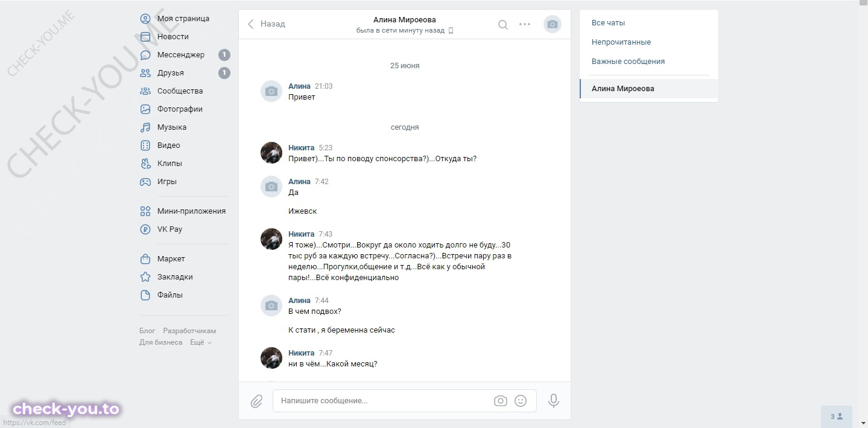Open Моя страница profile icon

click(145, 19)
